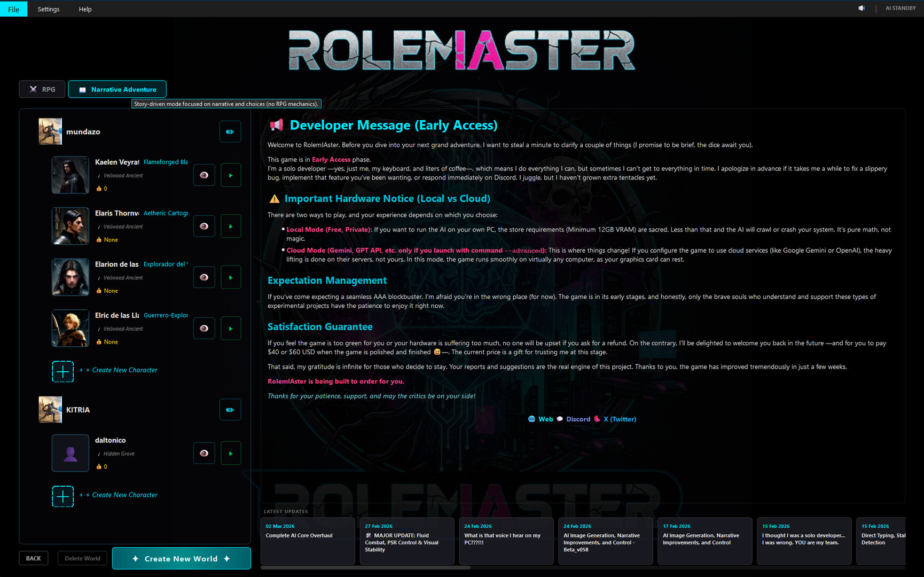Click the edit pencil icon for KITRIA world
This screenshot has height=577, width=924.
click(x=230, y=410)
